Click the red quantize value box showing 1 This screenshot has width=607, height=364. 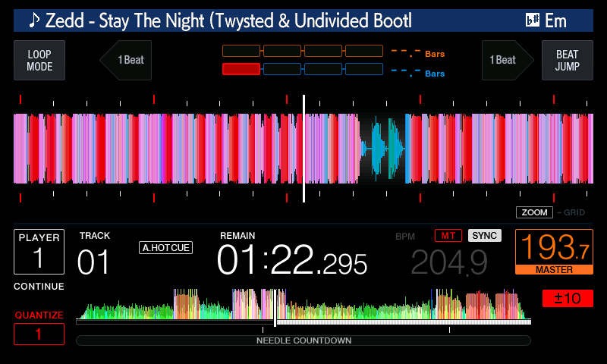[x=39, y=334]
